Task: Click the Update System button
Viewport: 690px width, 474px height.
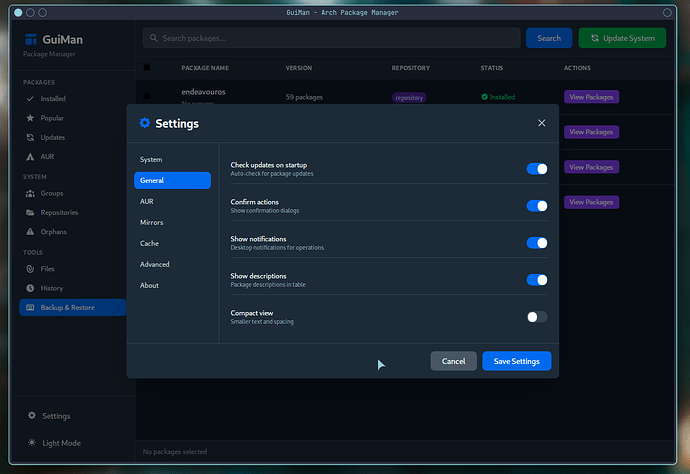Action: click(x=622, y=38)
